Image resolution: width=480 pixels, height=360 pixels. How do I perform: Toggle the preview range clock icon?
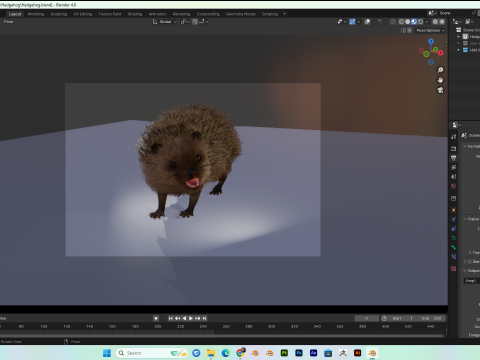point(384,318)
